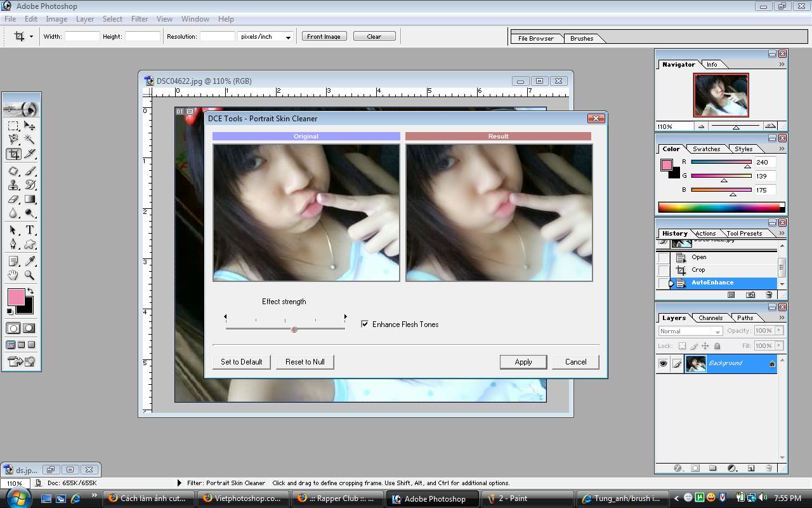The height and width of the screenshot is (508, 812).
Task: Open Crop tool preset picker dropdown
Action: tap(31, 37)
